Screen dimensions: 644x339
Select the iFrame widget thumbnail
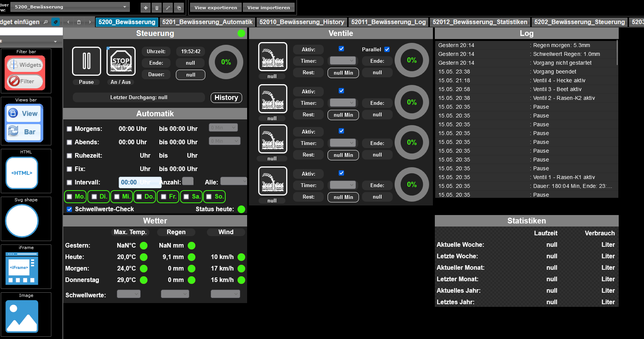(x=22, y=268)
